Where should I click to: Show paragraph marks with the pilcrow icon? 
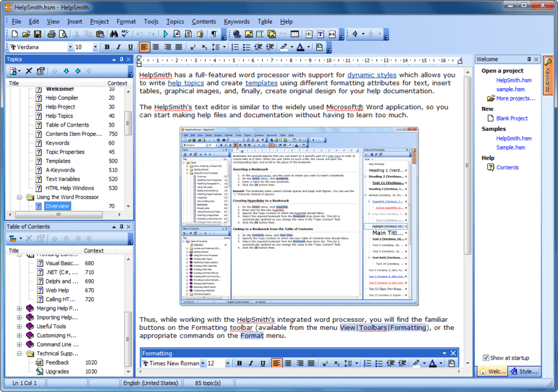pyautogui.click(x=214, y=34)
